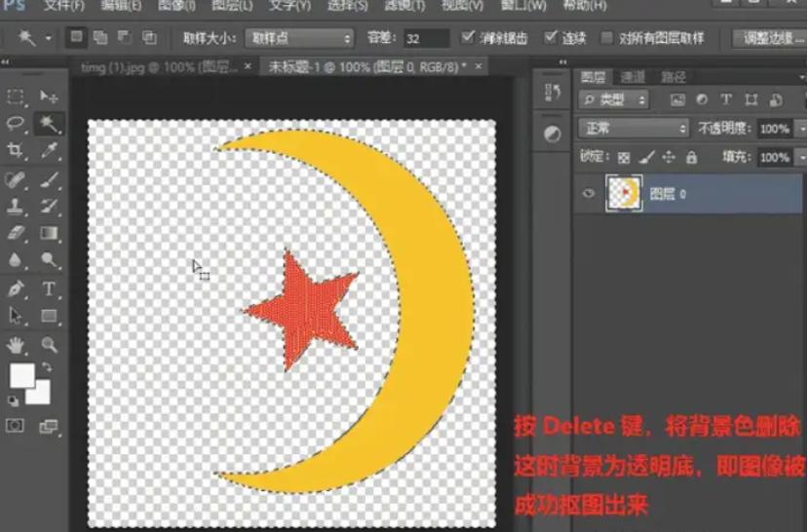Image resolution: width=808 pixels, height=532 pixels.
Task: Select the Pen tool
Action: pos(16,289)
